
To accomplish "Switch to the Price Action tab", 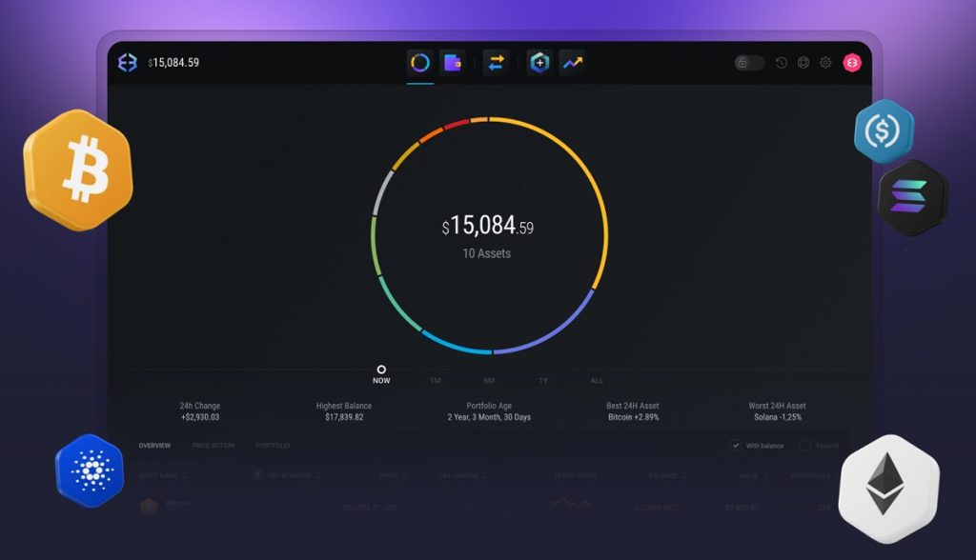I will coord(212,445).
